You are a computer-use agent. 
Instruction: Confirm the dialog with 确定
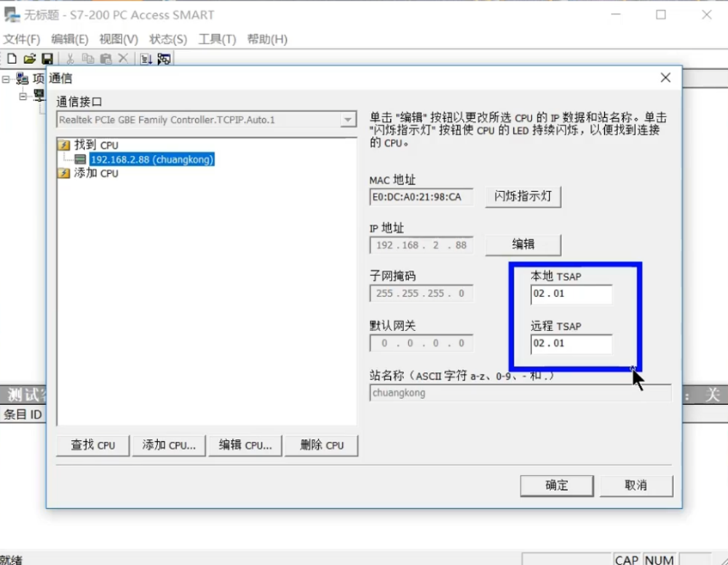coord(556,485)
